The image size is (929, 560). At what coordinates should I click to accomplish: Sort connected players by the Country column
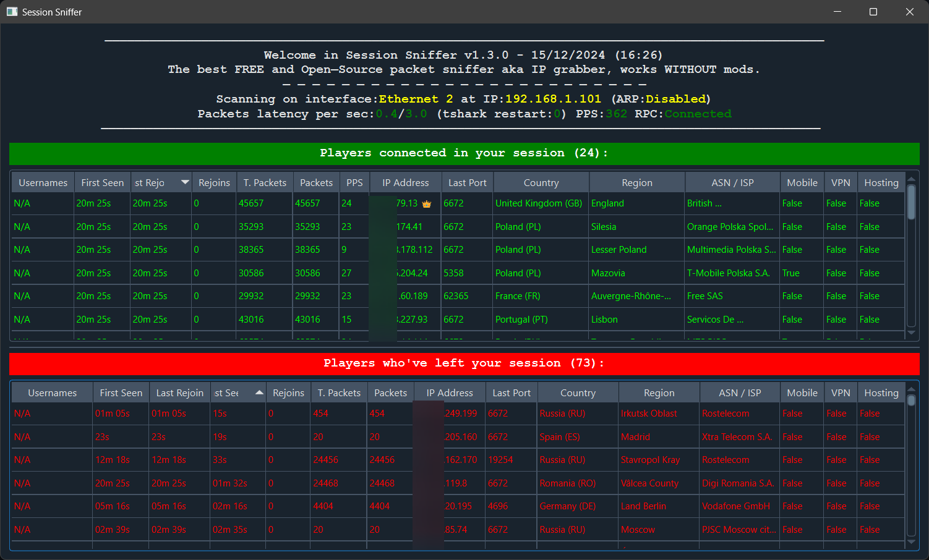pyautogui.click(x=541, y=182)
